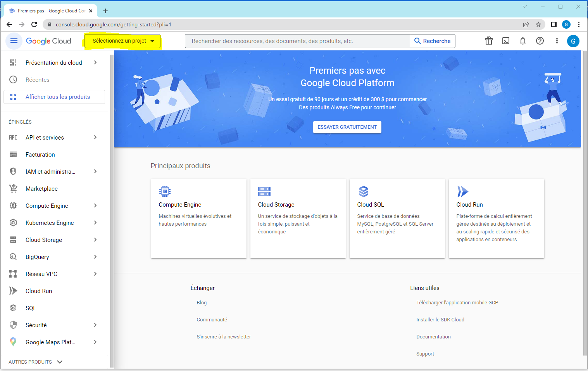Expand the Compute Engine submenu arrow
The image size is (588, 371).
95,206
